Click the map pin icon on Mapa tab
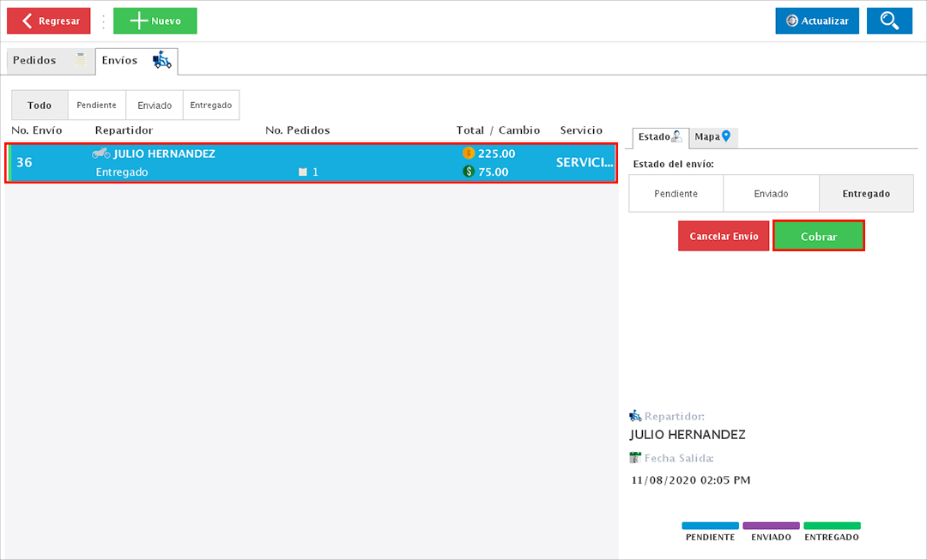Screen dimensions: 927x560 [726, 136]
